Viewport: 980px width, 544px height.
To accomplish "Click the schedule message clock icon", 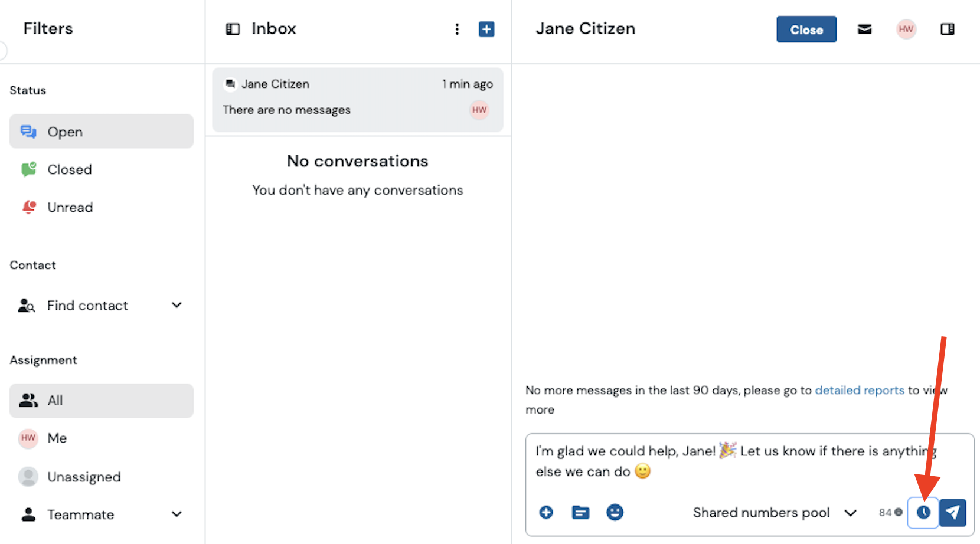I will (x=923, y=512).
